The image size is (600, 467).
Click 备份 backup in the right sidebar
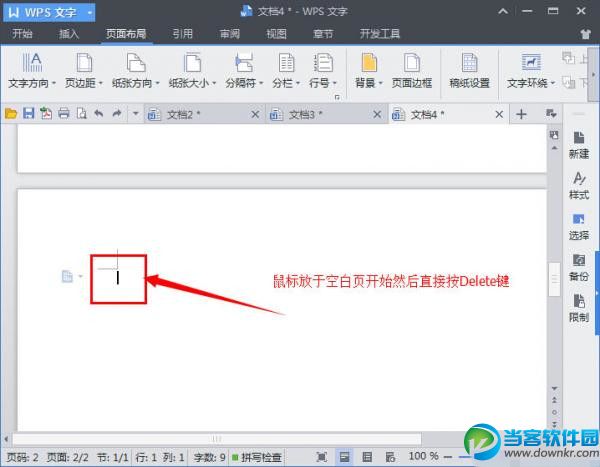point(579,267)
